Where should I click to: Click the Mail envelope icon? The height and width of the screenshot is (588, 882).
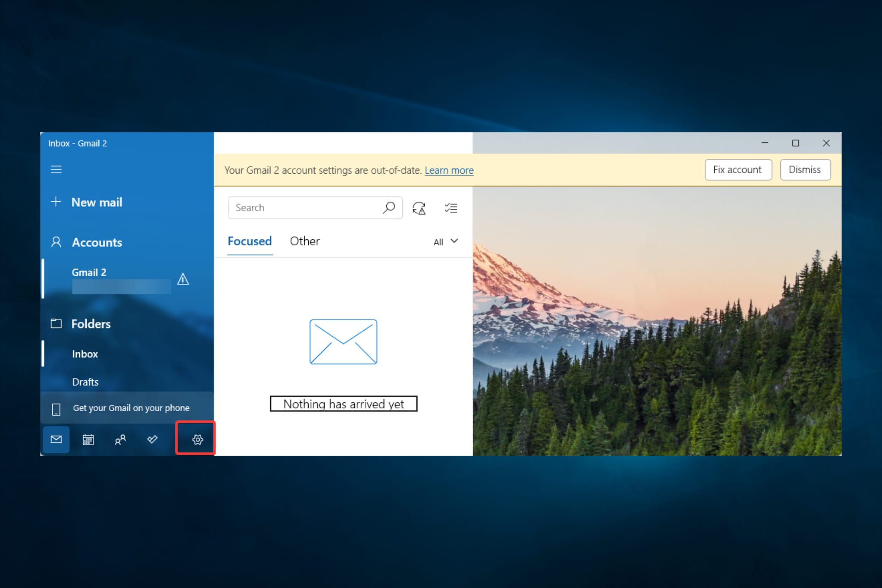click(x=56, y=440)
